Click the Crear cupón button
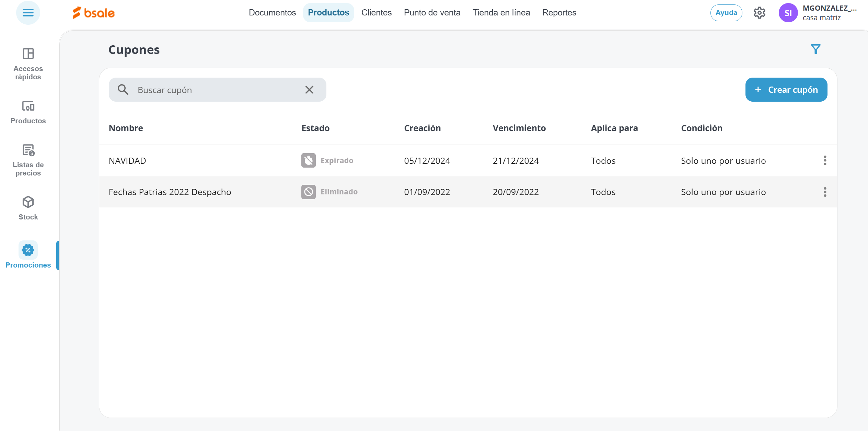Screen dimensions: 868x431 [786, 90]
